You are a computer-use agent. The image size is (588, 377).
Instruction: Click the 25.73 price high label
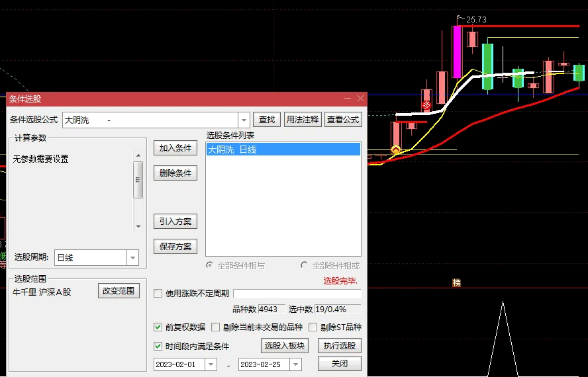tap(476, 19)
